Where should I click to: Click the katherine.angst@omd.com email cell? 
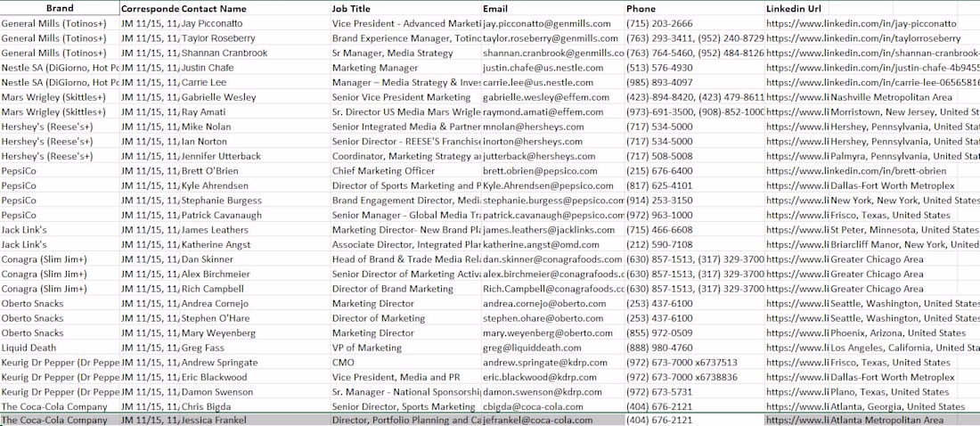click(x=553, y=244)
